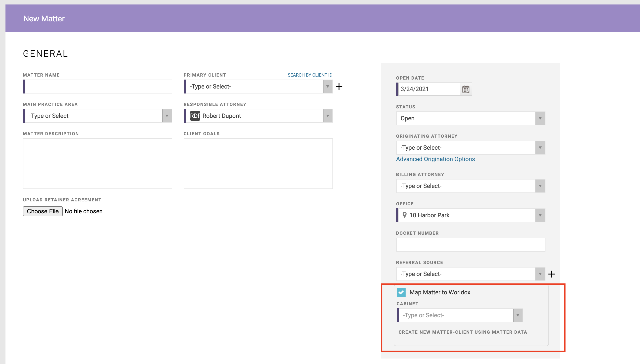
Task: Click Choose File button for retainer agreement
Action: point(43,211)
